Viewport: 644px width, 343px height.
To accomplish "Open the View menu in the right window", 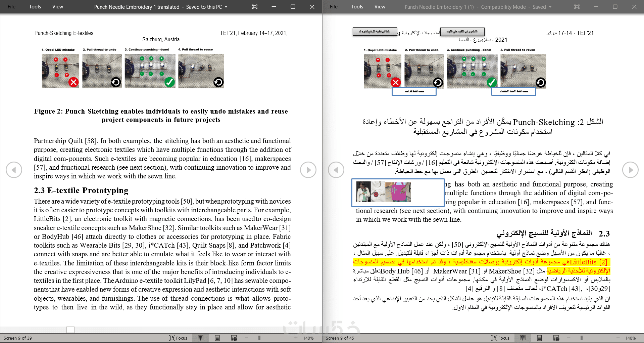I will (380, 7).
